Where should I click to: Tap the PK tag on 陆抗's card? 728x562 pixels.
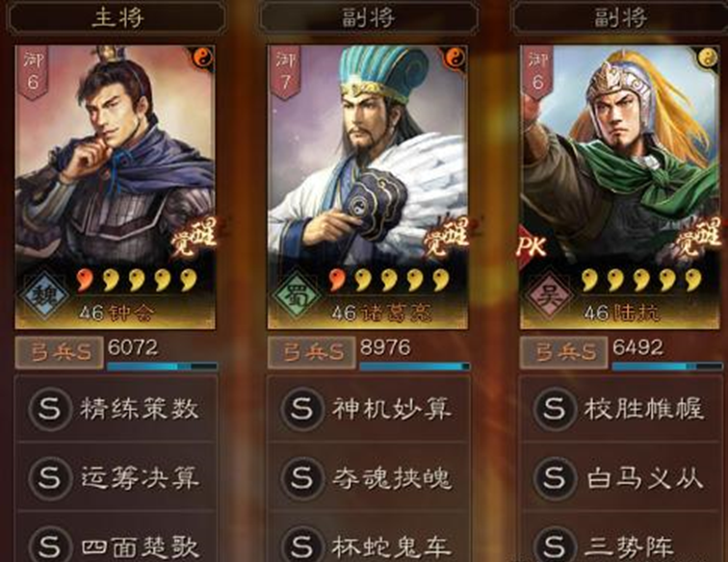[x=532, y=246]
